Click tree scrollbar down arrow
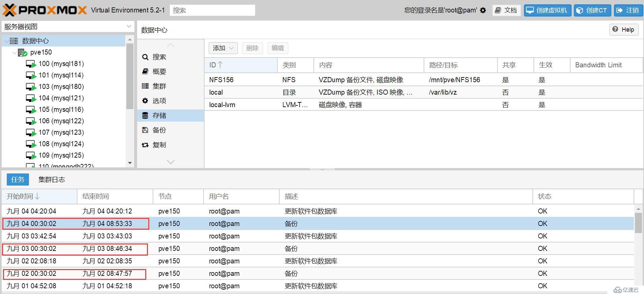The width and height of the screenshot is (644, 294). point(130,163)
